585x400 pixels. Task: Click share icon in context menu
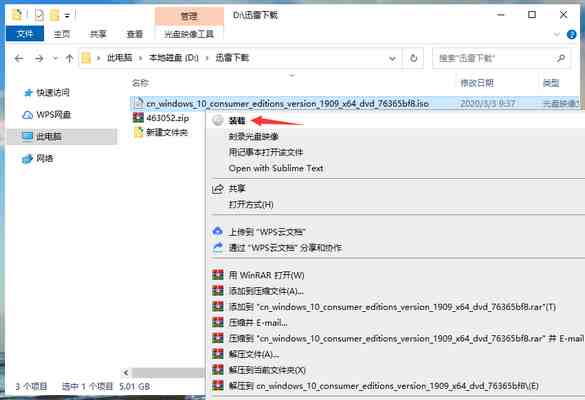coord(218,188)
